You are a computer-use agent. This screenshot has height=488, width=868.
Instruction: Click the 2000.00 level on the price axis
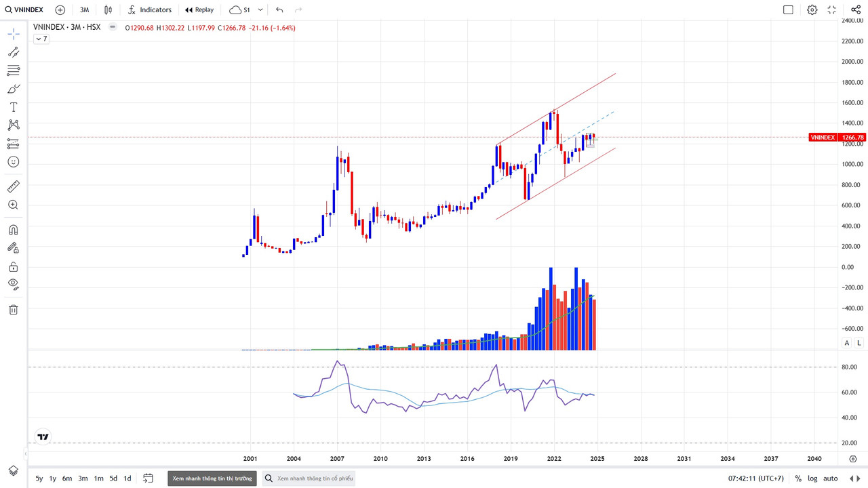pyautogui.click(x=852, y=62)
